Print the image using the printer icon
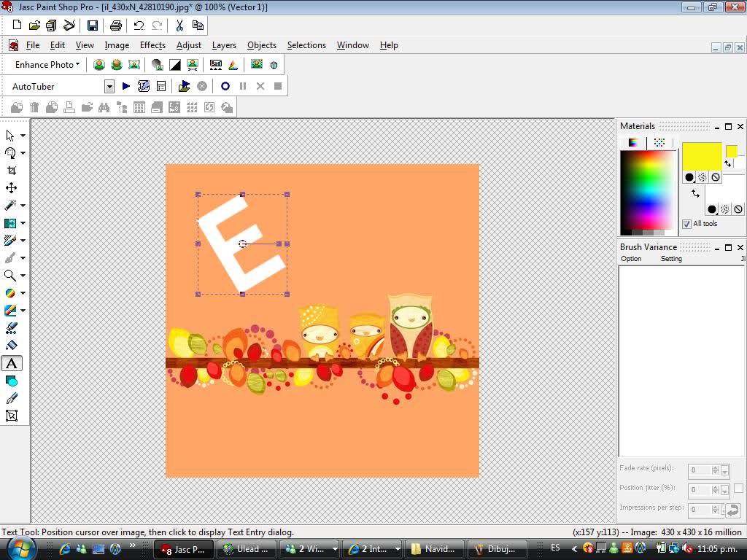Viewport: 747px width, 560px height. [116, 26]
